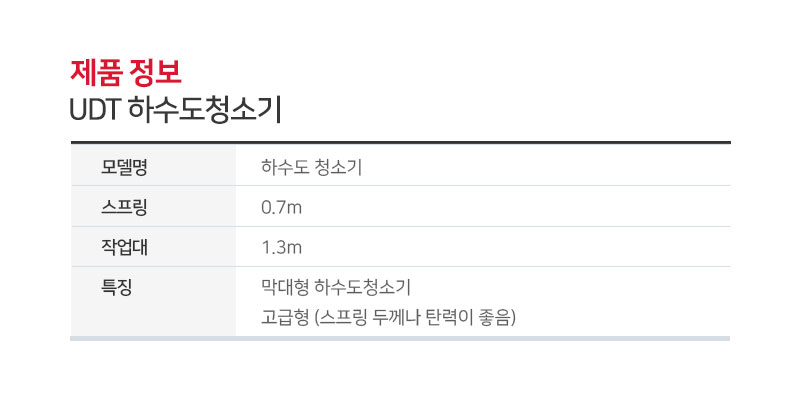Select the '특징' label cell
Viewport: 800px width, 417px height.
pos(153,302)
